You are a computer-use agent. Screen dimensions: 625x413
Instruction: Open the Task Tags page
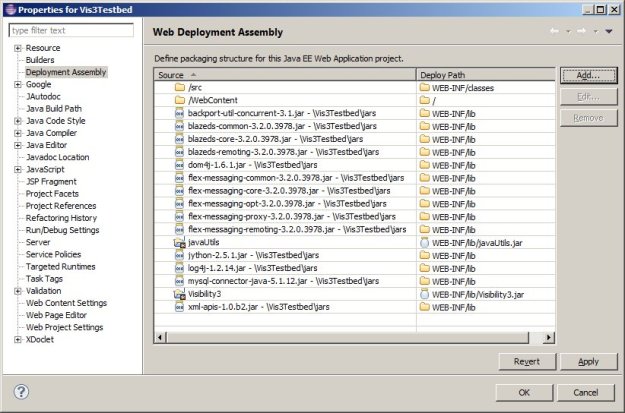[x=44, y=279]
